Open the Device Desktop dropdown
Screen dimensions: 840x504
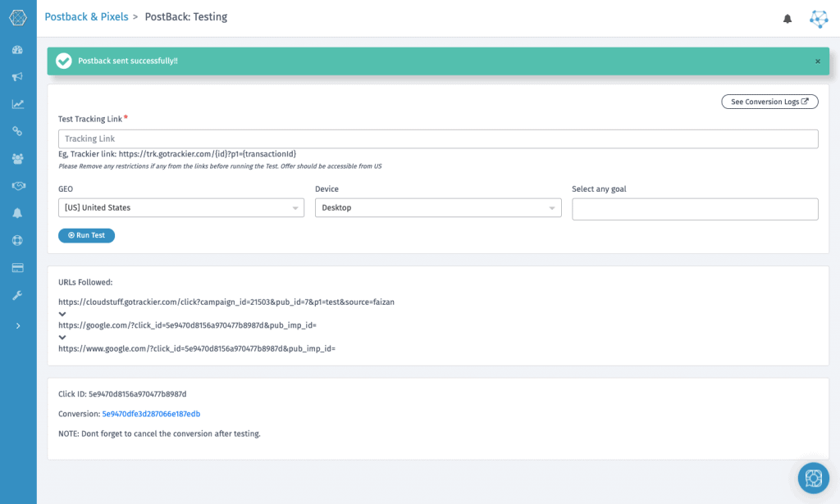(x=438, y=208)
